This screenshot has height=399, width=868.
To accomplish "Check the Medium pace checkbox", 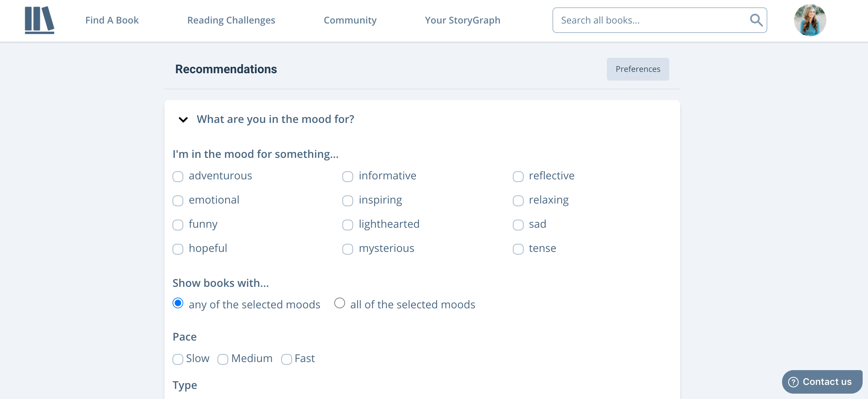I will [223, 359].
